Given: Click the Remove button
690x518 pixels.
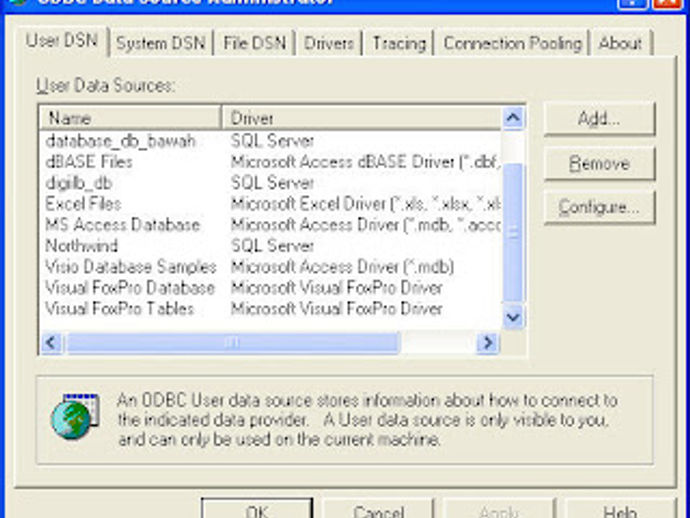Looking at the screenshot, I should (x=599, y=164).
